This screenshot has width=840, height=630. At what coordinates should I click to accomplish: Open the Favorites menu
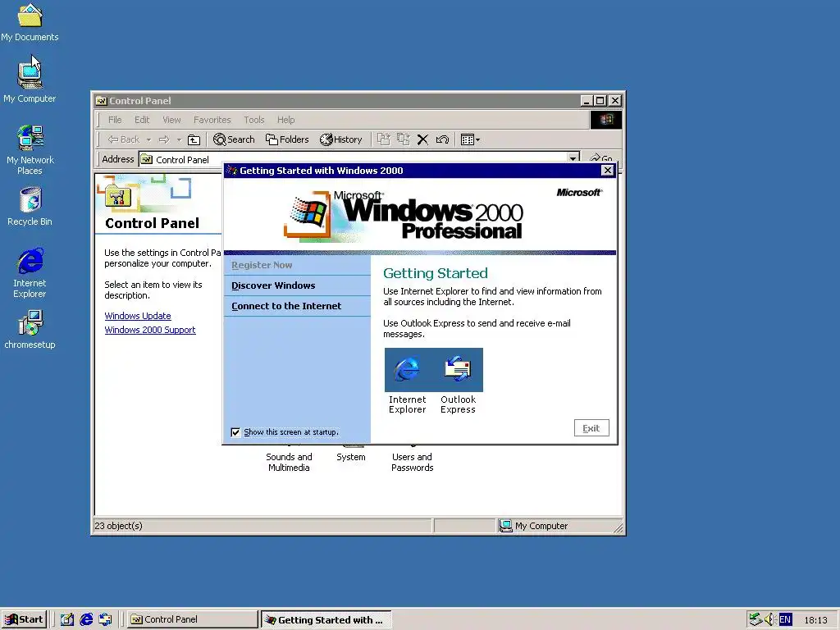click(x=212, y=120)
